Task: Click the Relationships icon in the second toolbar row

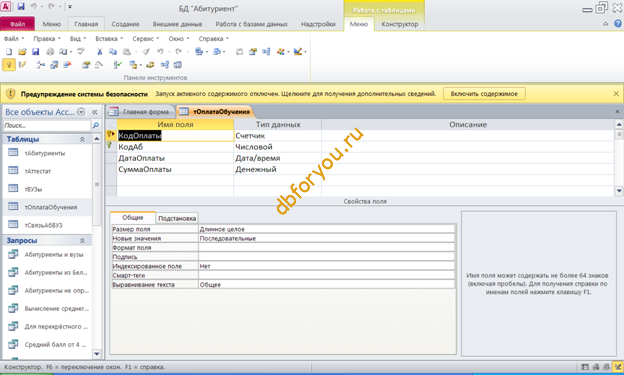Action: click(x=266, y=51)
